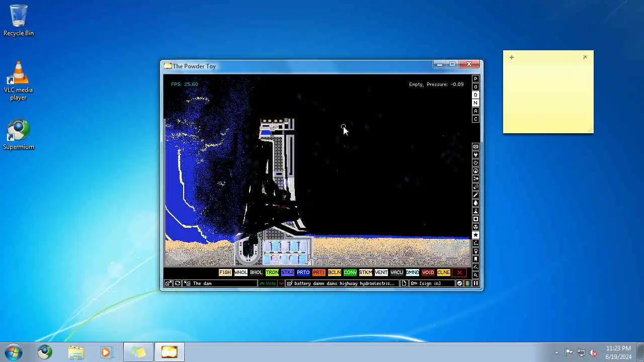Select VLC media player desktop icon

[x=19, y=80]
